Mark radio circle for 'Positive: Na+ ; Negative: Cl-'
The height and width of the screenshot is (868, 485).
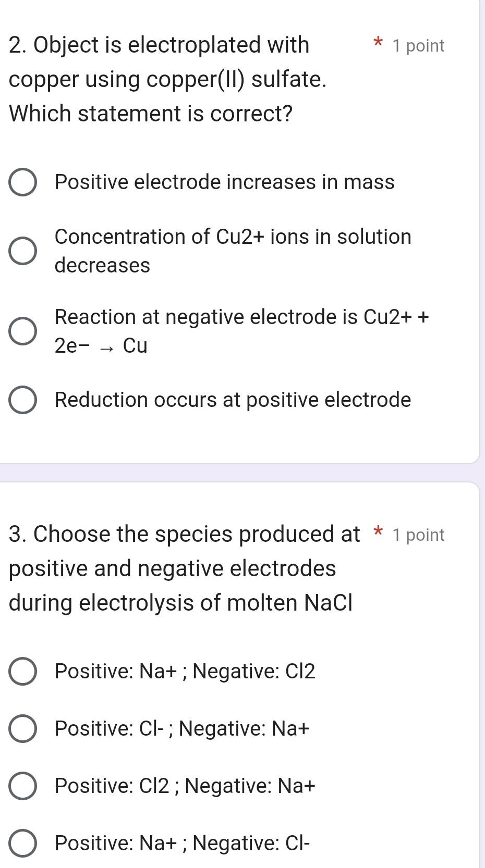pos(22,843)
